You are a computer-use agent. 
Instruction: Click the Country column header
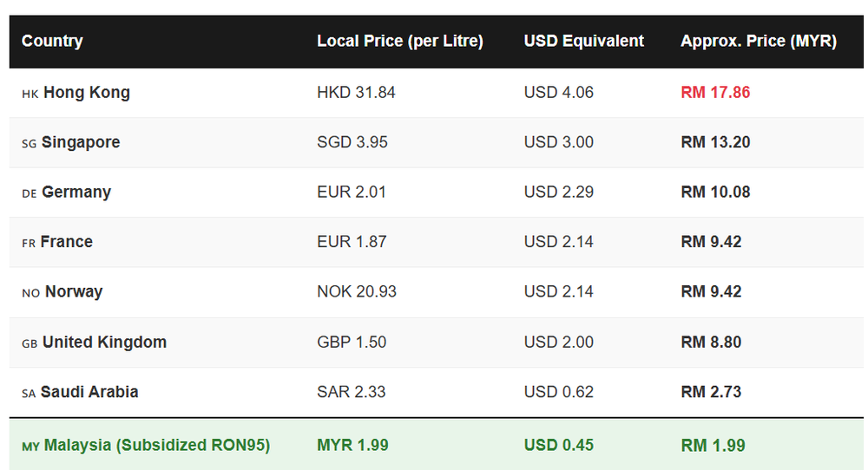coord(52,41)
